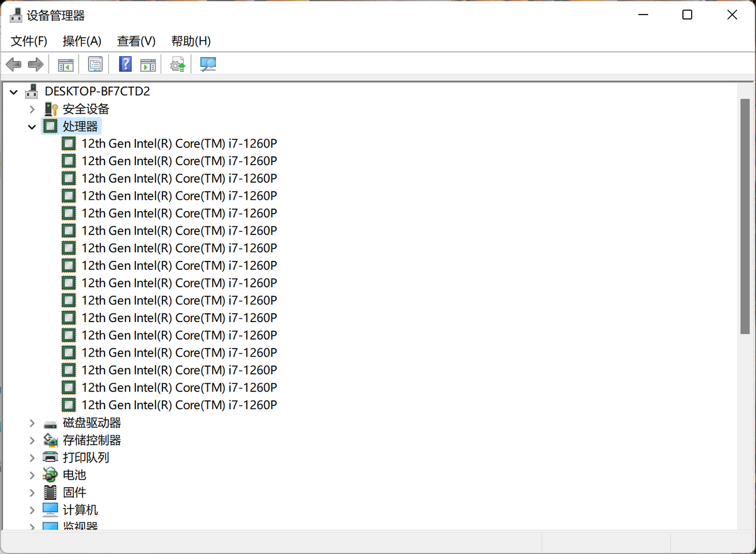Open the Properties toolbar icon
The width and height of the screenshot is (756, 554).
click(x=95, y=64)
